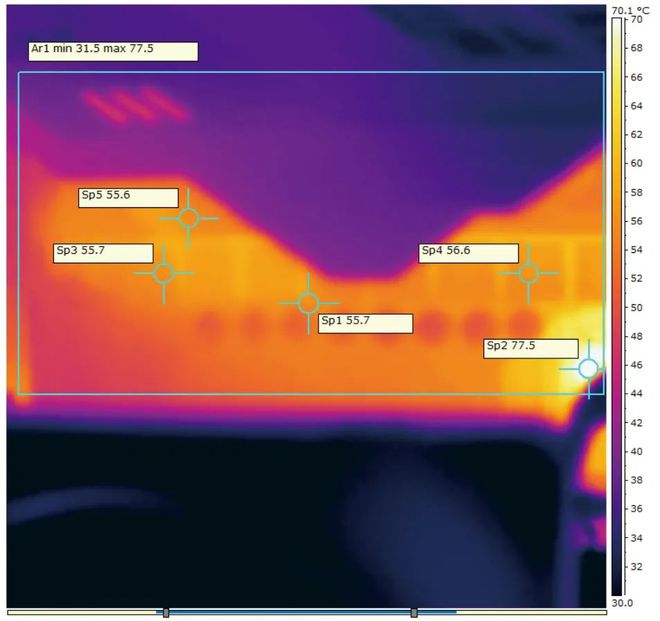660x621 pixels.
Task: Click the Sp2 77.5 temperature label
Action: tap(531, 349)
